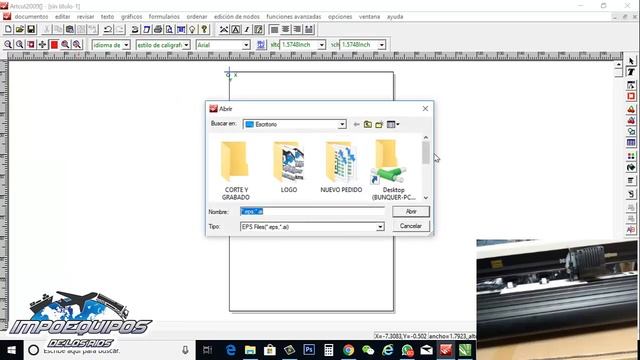Open Calculator from the taskbar
Screen dimensions: 640x360
tap(329, 350)
